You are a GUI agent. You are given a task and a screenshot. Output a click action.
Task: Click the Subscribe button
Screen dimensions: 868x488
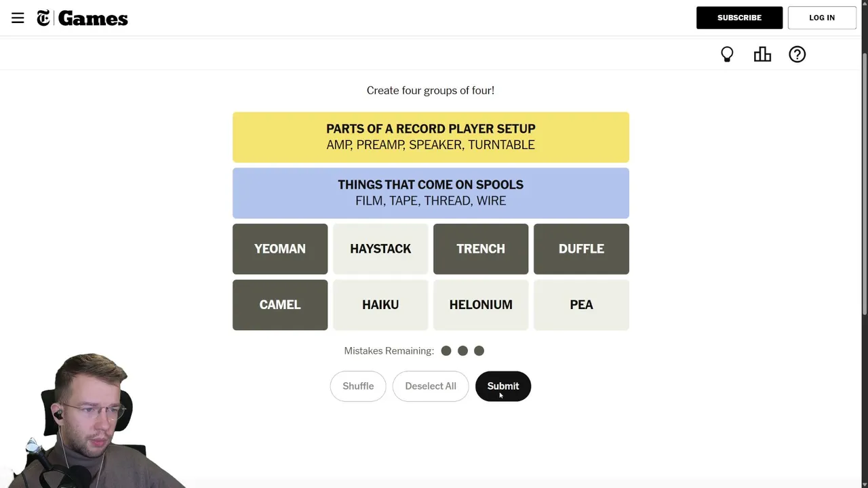739,18
